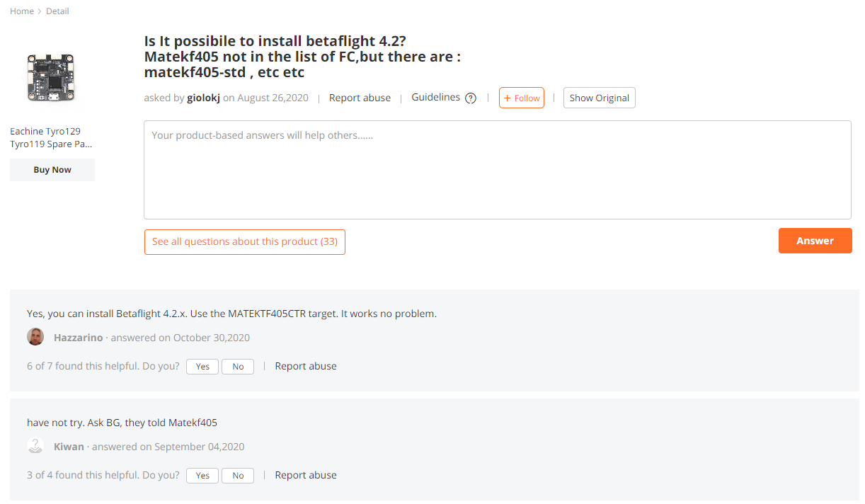Show Original version of the question

click(599, 98)
